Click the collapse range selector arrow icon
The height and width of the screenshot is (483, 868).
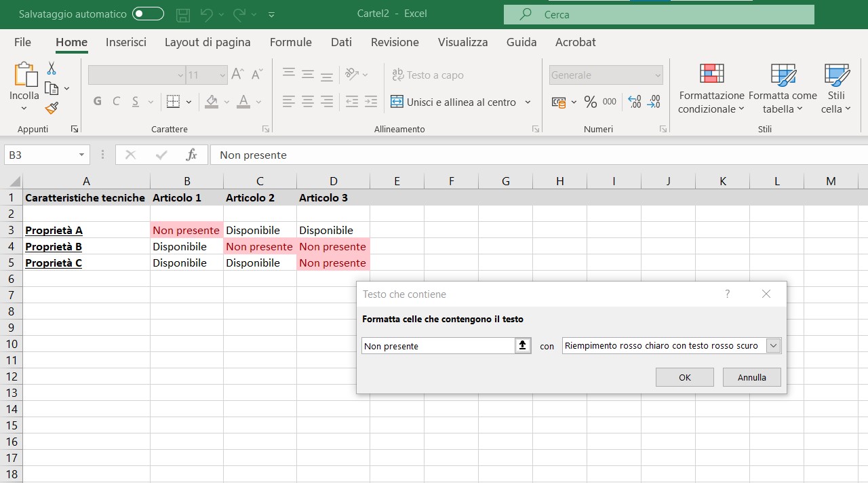[522, 346]
